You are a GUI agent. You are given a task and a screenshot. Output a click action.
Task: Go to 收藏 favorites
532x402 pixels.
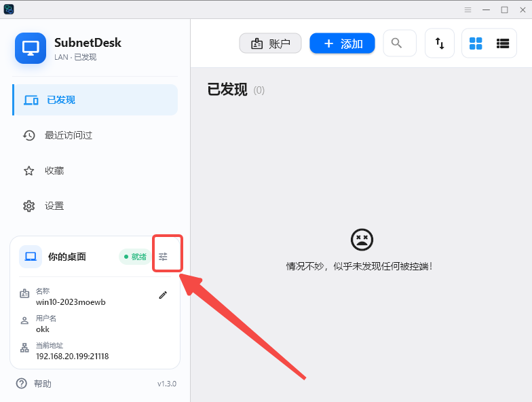point(95,170)
